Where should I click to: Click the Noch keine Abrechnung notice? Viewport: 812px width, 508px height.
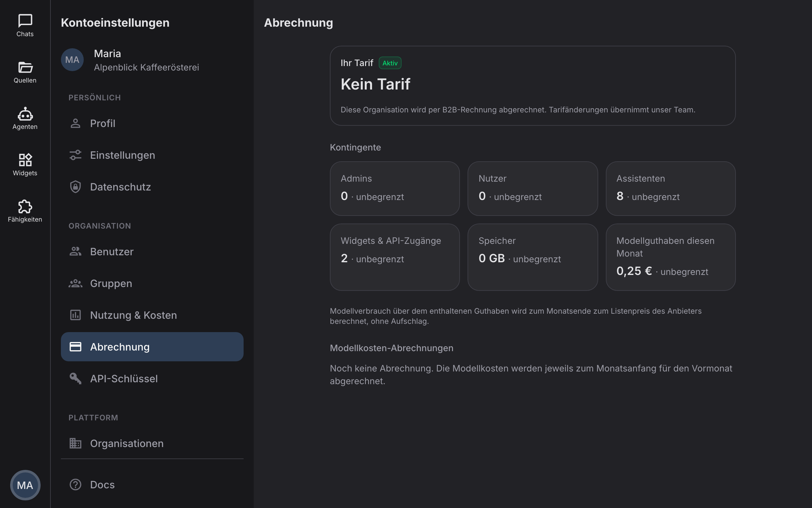(x=531, y=375)
